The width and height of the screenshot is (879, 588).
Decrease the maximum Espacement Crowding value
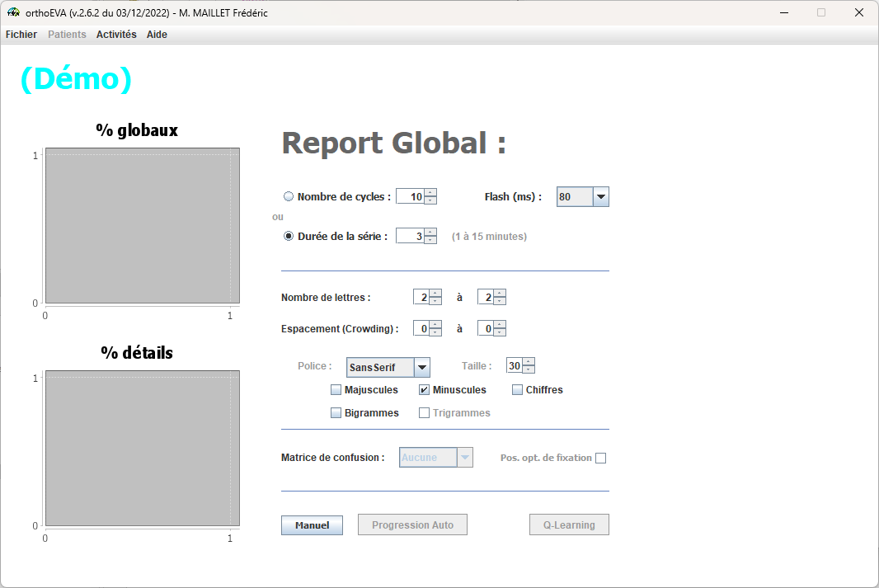500,332
